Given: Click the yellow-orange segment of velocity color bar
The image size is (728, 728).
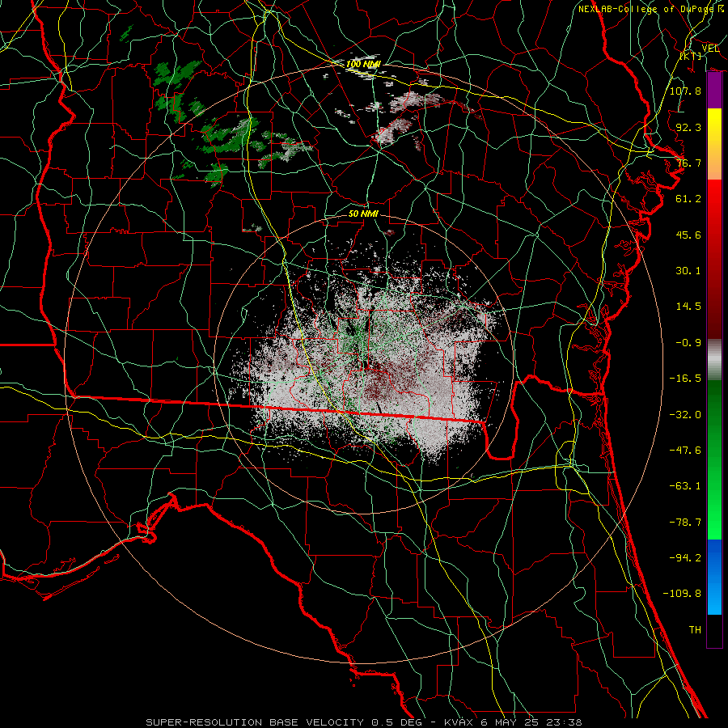Looking at the screenshot, I should 714,144.
